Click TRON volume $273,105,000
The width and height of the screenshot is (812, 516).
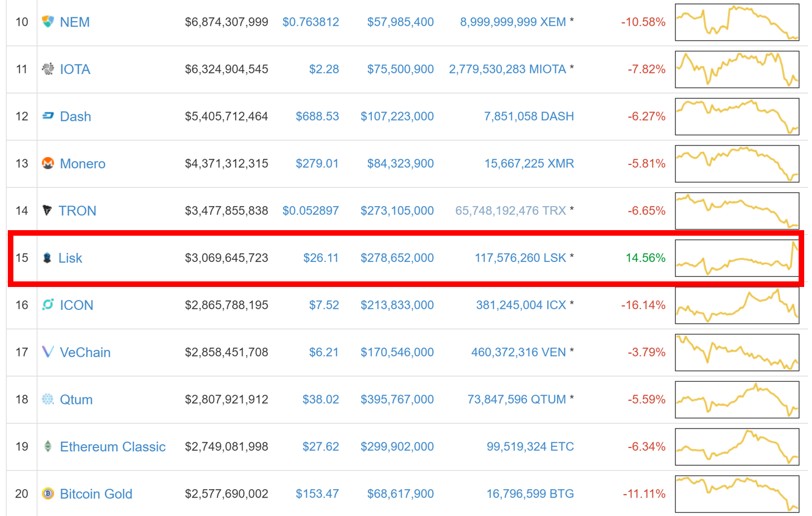tap(397, 211)
